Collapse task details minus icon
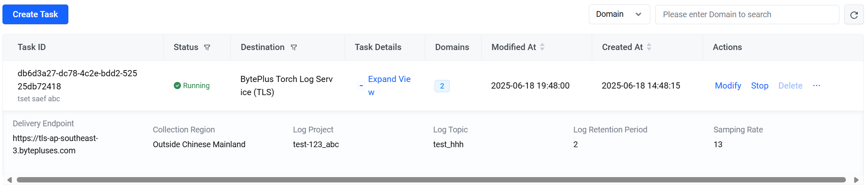The image size is (868, 189). (361, 86)
